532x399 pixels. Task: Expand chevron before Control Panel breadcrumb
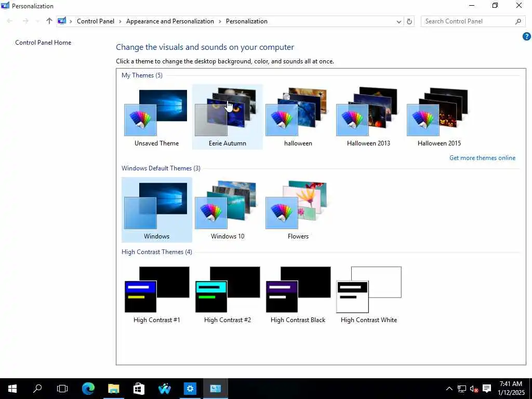[x=71, y=21]
